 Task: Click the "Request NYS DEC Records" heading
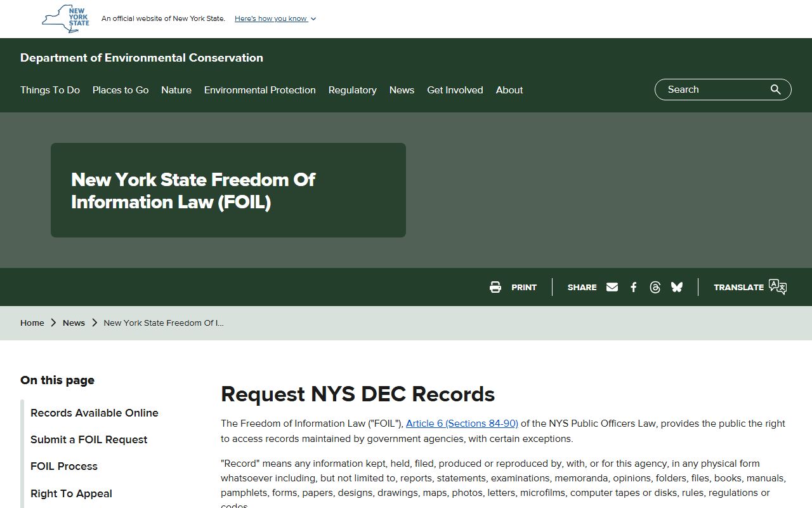tap(358, 394)
